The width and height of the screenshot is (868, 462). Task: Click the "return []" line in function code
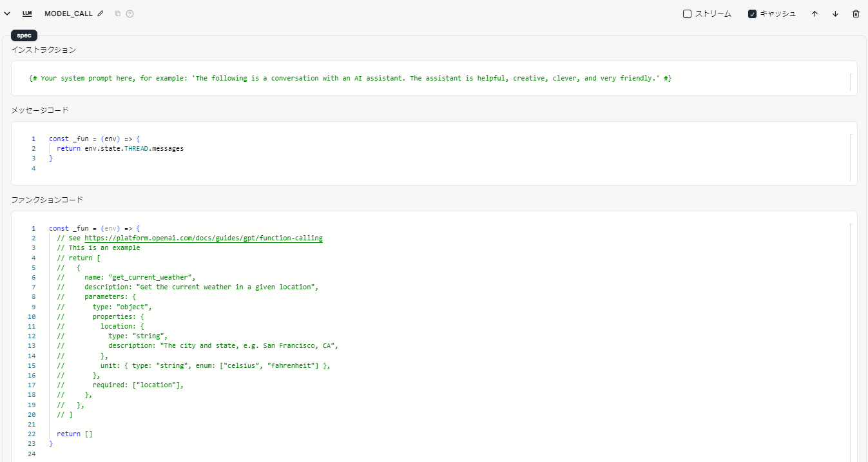click(x=74, y=434)
